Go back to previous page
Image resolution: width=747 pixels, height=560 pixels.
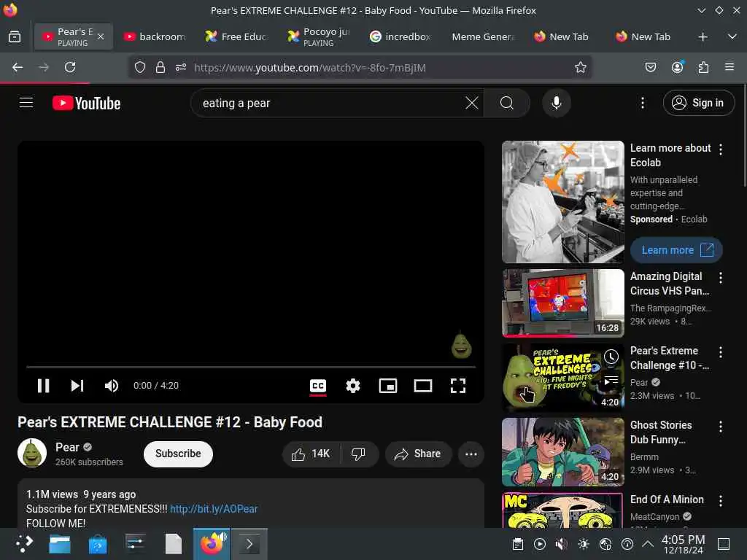point(18,67)
